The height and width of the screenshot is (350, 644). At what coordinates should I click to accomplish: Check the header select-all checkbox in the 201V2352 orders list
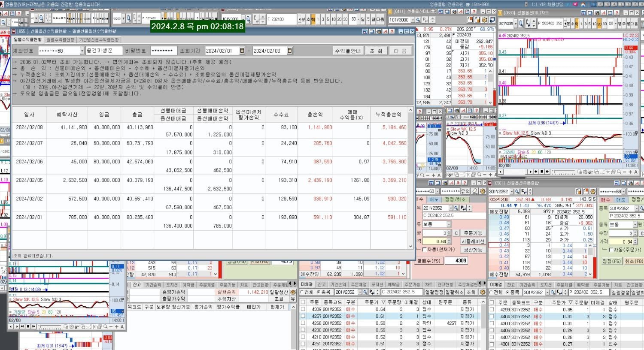click(x=303, y=302)
